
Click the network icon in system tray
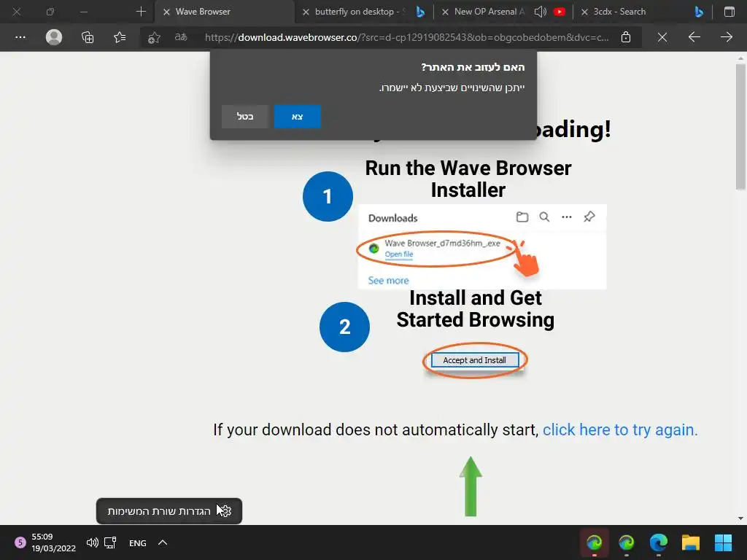[x=111, y=542]
